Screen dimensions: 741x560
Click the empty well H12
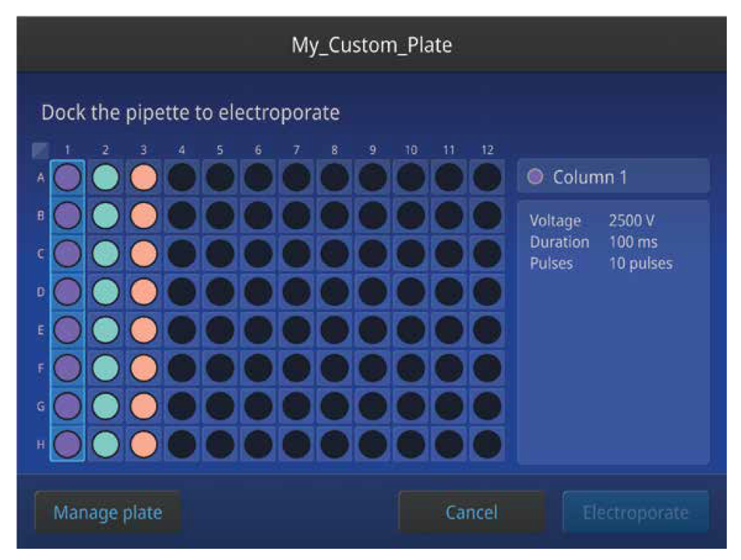coord(487,444)
